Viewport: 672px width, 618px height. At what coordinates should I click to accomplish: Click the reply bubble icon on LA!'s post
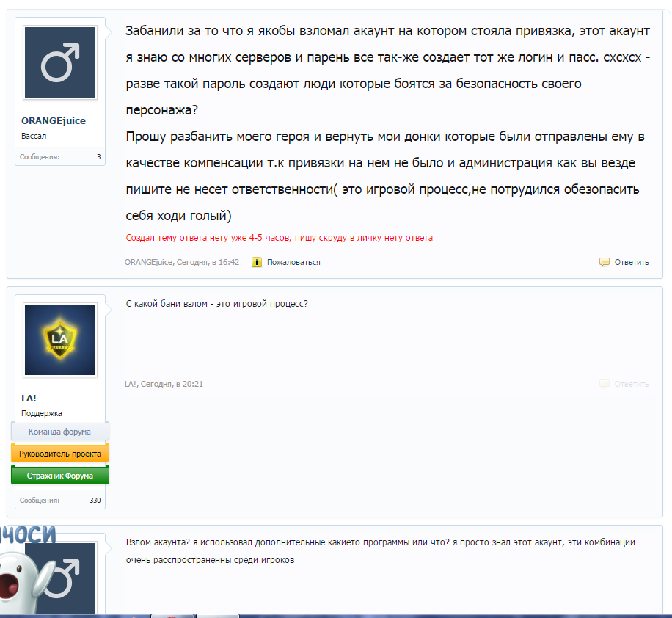(x=604, y=384)
